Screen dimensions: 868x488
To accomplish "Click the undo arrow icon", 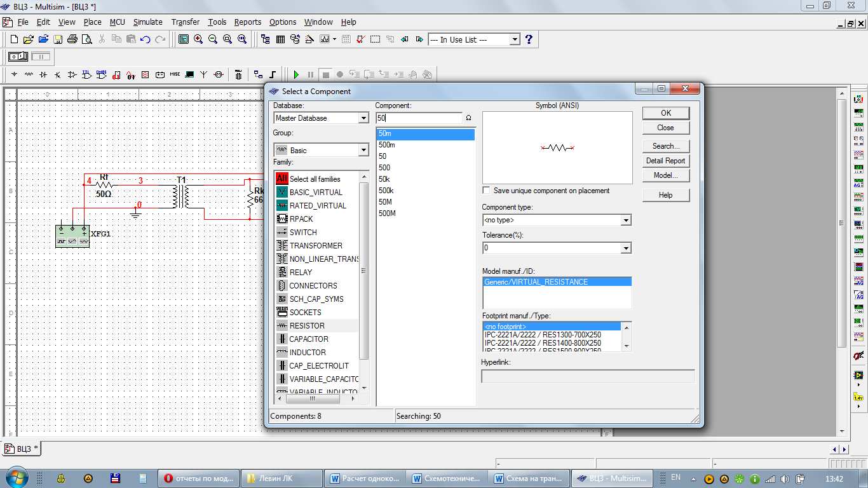I will click(146, 39).
